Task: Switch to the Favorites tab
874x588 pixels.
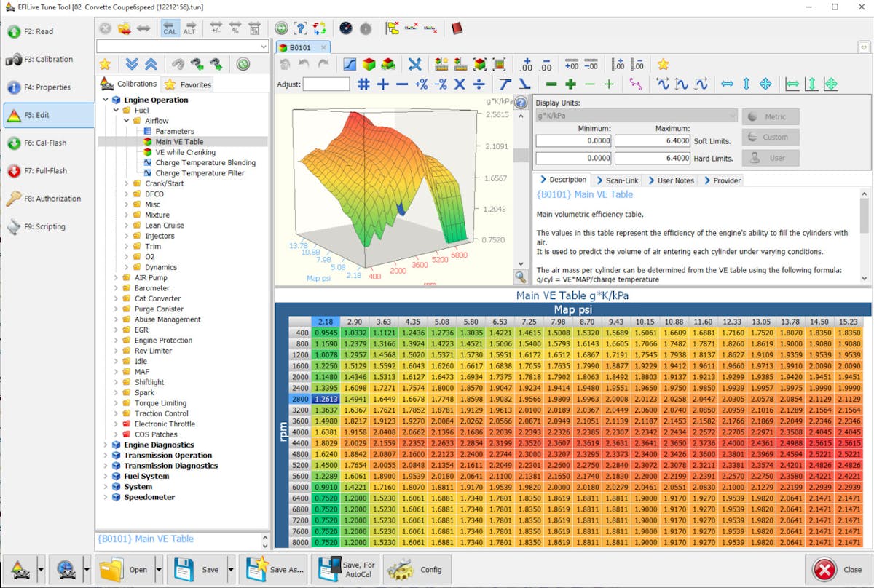Action: click(188, 84)
